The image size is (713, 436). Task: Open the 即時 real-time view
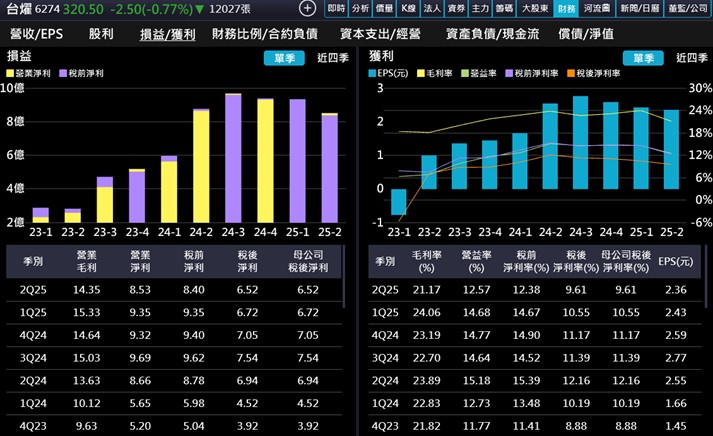point(337,8)
